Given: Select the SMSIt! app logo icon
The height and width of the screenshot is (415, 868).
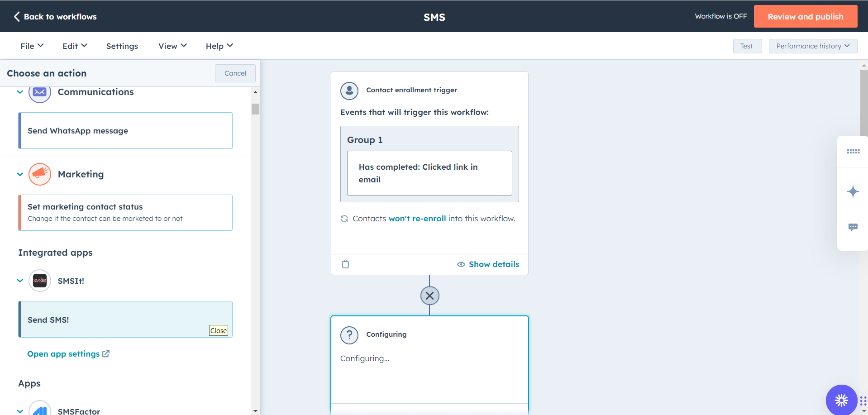Looking at the screenshot, I should (x=39, y=281).
